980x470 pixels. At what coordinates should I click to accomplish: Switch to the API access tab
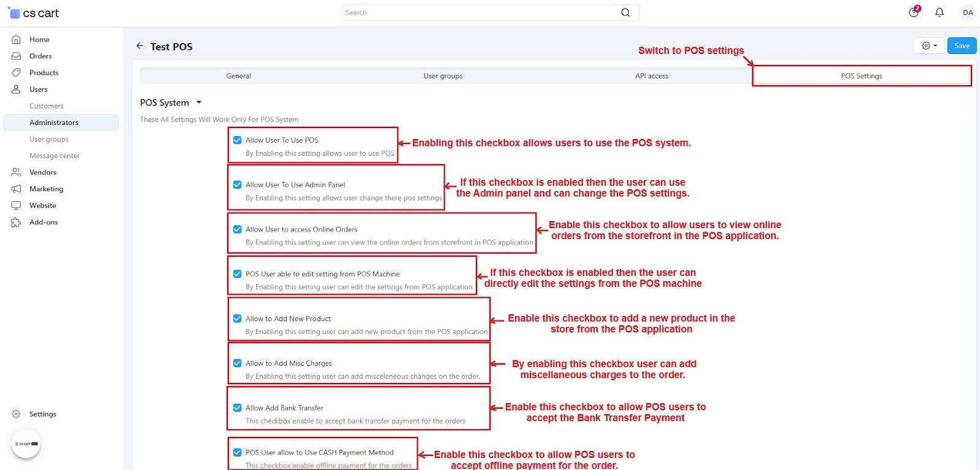[651, 76]
